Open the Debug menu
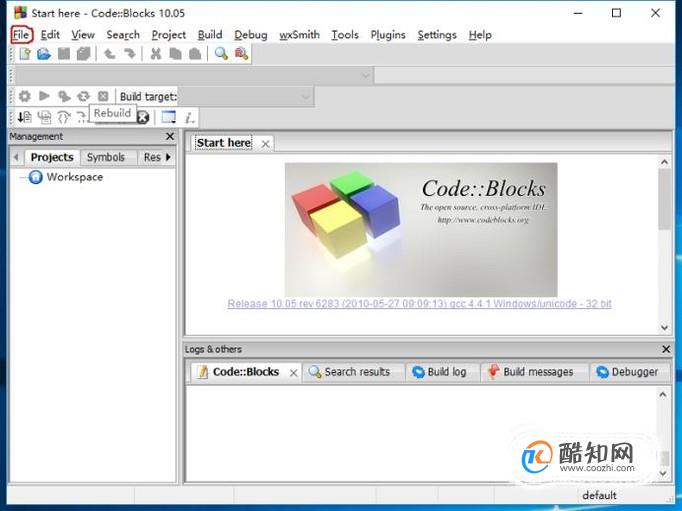 pos(251,35)
